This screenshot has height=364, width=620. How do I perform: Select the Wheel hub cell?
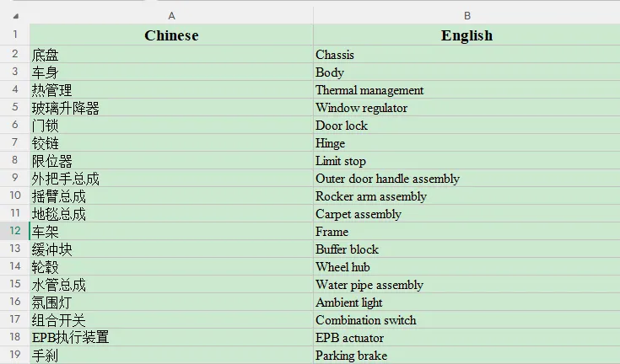click(x=466, y=267)
